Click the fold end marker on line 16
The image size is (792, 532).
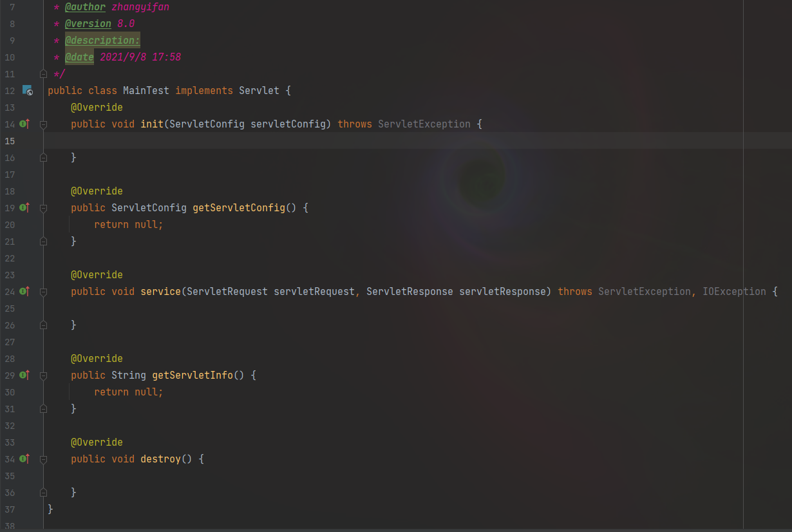click(43, 157)
